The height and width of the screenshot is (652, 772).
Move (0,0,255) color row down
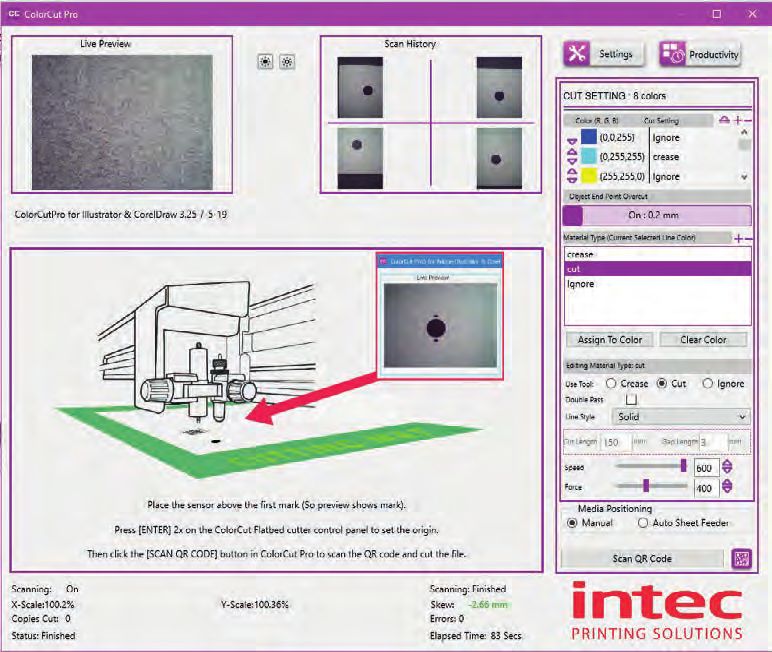coord(572,141)
